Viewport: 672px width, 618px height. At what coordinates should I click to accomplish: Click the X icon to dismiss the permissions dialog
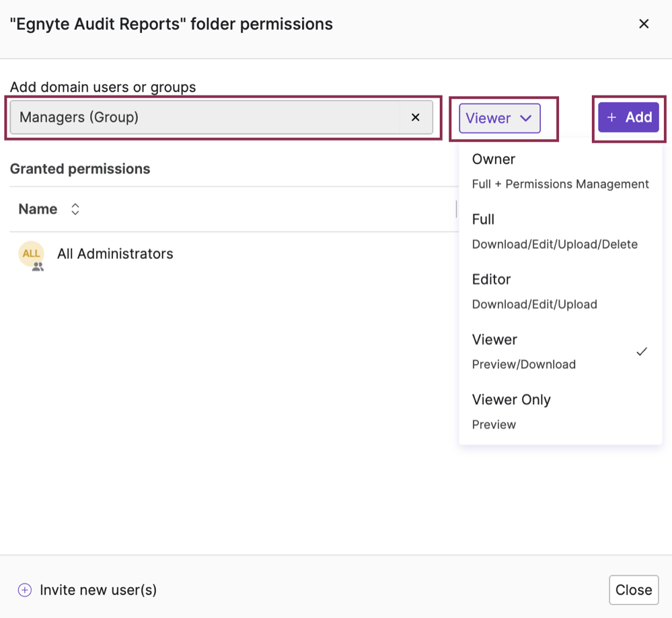point(644,24)
